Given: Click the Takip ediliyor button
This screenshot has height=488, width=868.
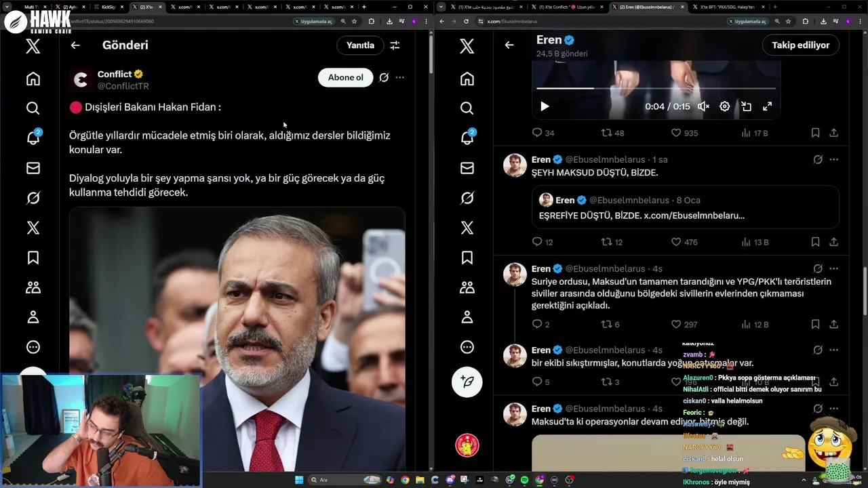Looking at the screenshot, I should pos(801,45).
